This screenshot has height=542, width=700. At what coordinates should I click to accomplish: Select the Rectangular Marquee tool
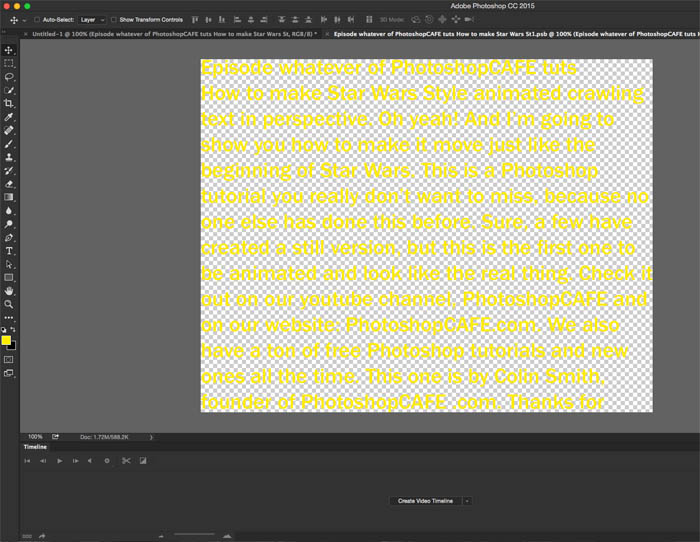click(x=9, y=63)
